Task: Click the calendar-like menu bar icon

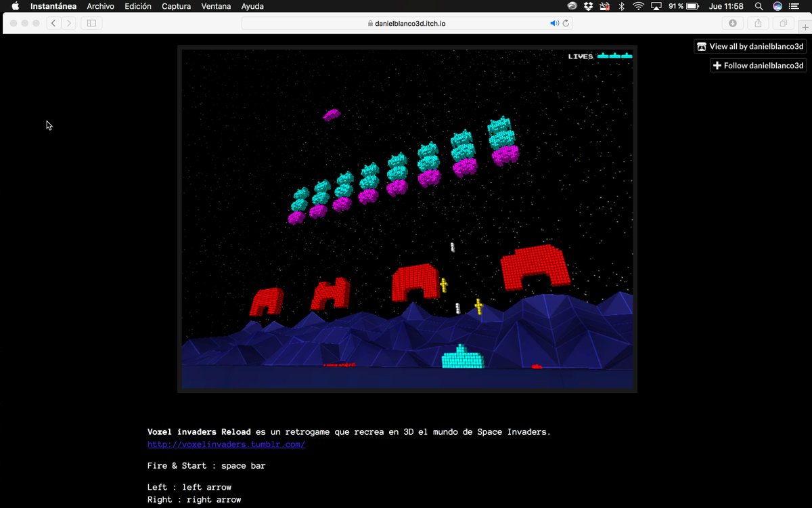Action: (604, 6)
